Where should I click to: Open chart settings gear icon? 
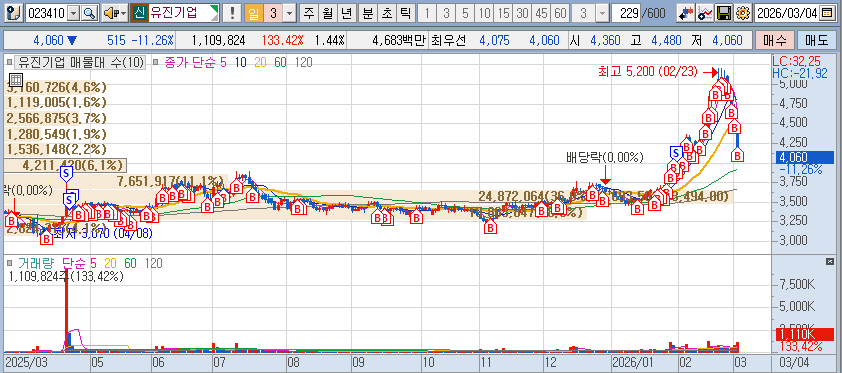click(x=743, y=13)
